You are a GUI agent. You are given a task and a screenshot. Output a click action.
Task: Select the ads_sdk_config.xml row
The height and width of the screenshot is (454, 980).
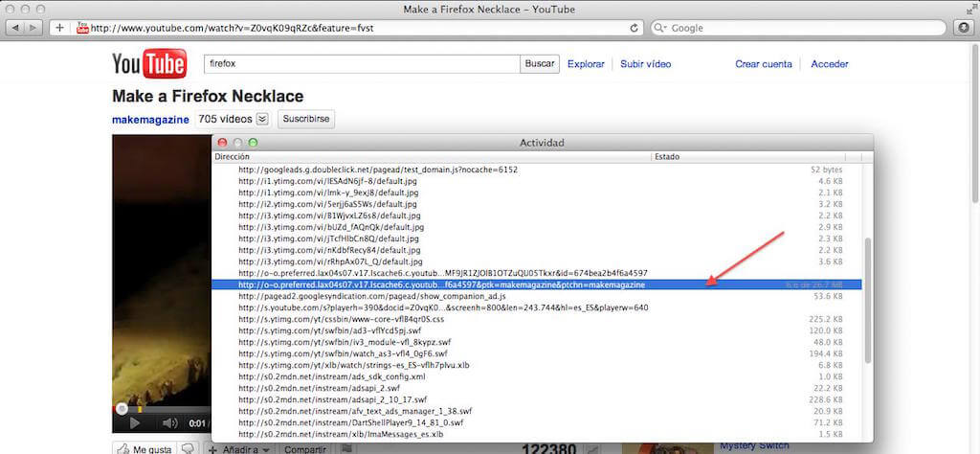[538, 376]
